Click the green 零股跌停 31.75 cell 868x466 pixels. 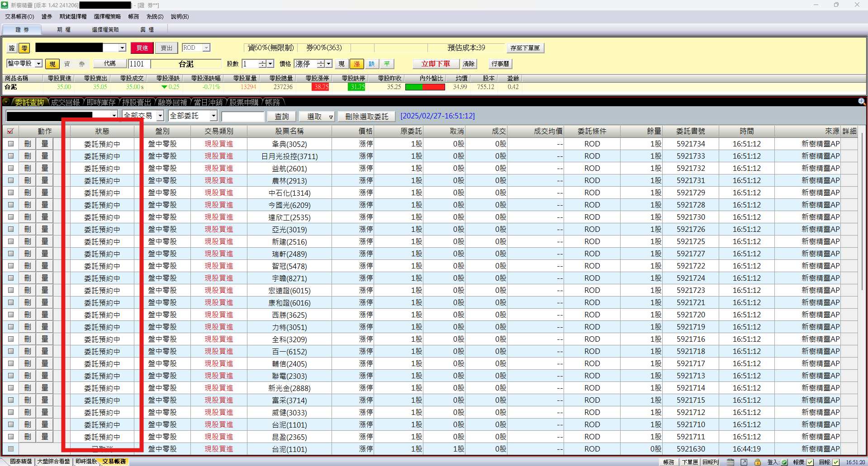[x=356, y=87]
